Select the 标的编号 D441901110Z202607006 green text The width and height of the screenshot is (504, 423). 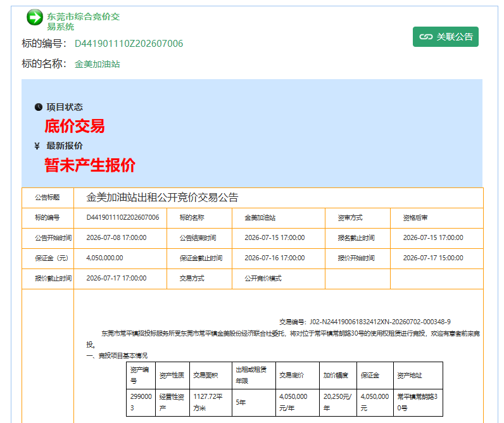pos(129,44)
